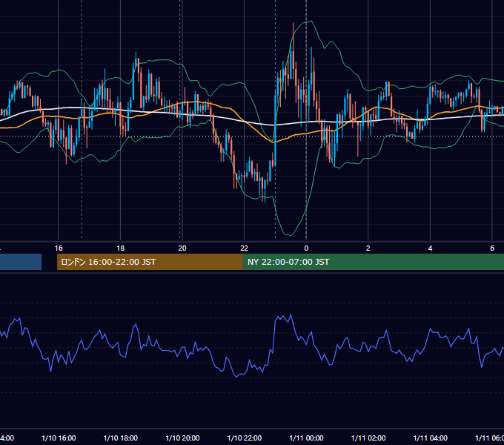
Task: Click the 1/11 02:00 date label
Action: click(368, 438)
